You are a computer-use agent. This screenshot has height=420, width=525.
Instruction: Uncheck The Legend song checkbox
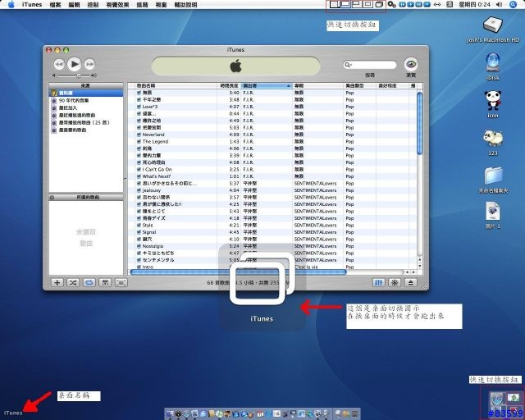(139, 141)
